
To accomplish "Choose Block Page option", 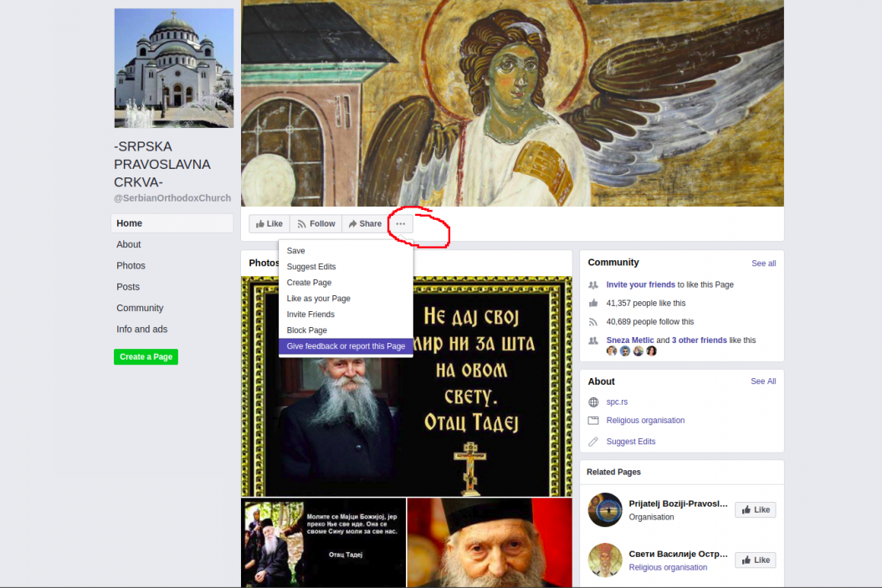I will pyautogui.click(x=346, y=330).
